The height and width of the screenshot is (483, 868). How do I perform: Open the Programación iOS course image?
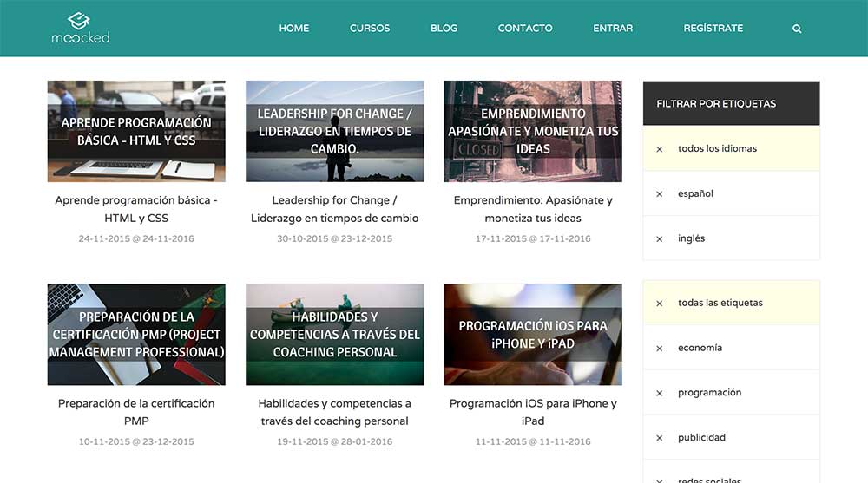[533, 334]
